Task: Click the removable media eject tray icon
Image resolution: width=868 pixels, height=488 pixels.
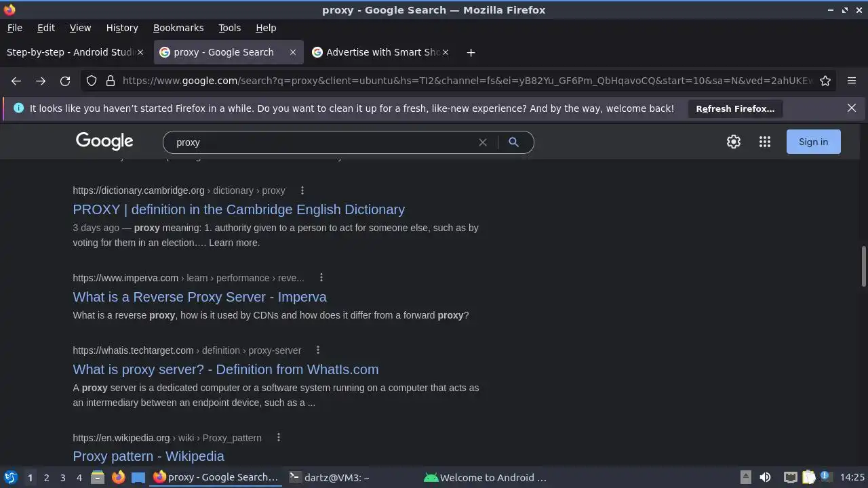Action: 745,478
